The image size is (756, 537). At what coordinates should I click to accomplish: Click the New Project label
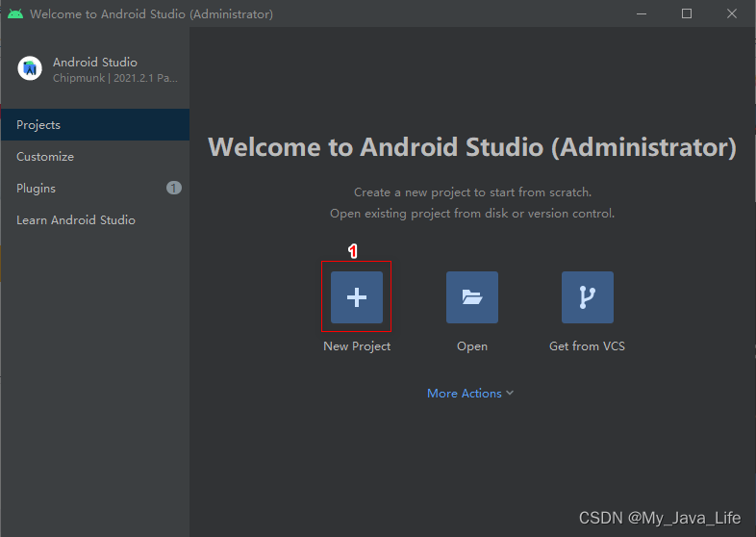[357, 346]
